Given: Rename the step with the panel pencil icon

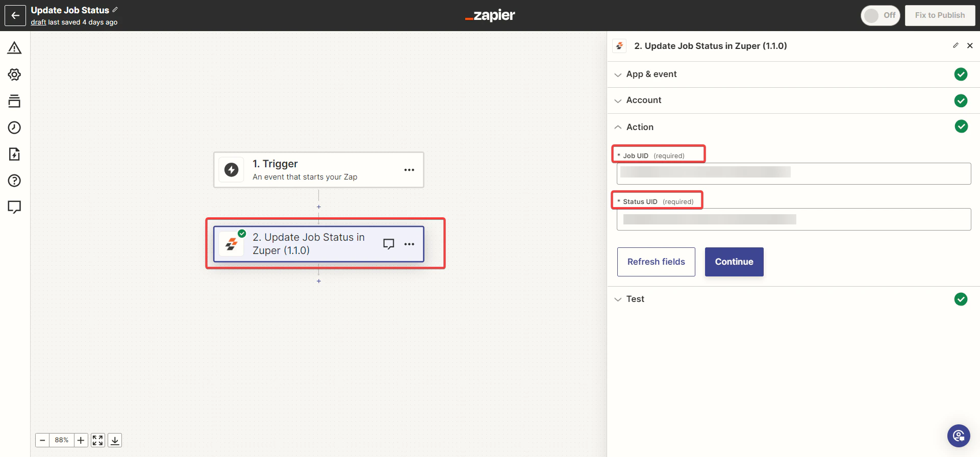Looking at the screenshot, I should (956, 45).
